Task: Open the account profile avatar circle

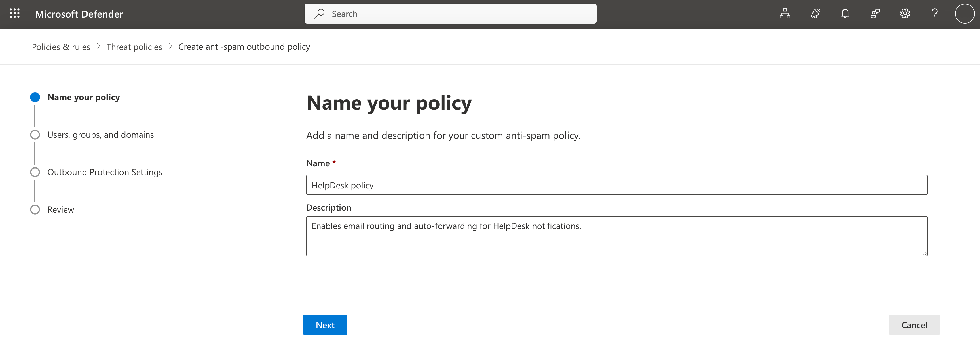Action: 964,14
